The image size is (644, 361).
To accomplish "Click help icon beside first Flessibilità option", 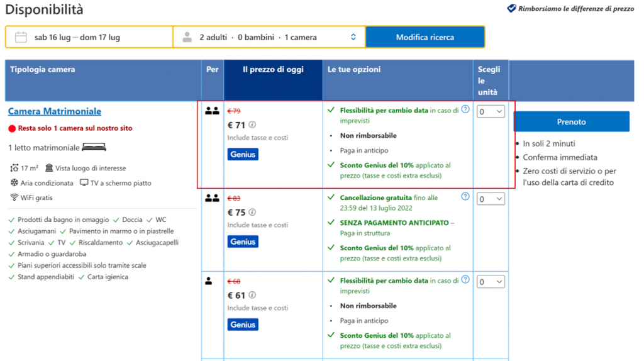I will (x=465, y=109).
